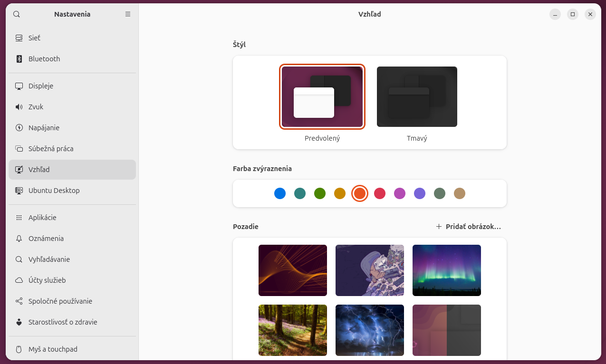Click the Oznámenia bell icon

(19, 239)
